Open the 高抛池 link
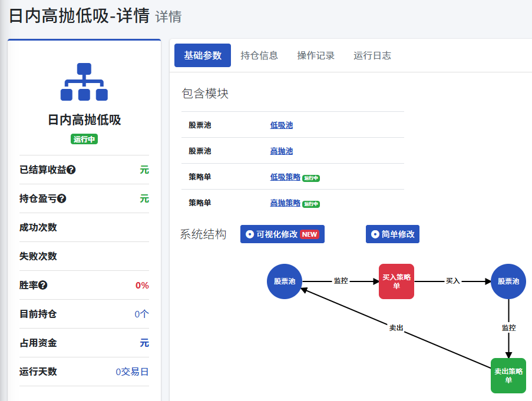This screenshot has width=532, height=401. tap(281, 151)
